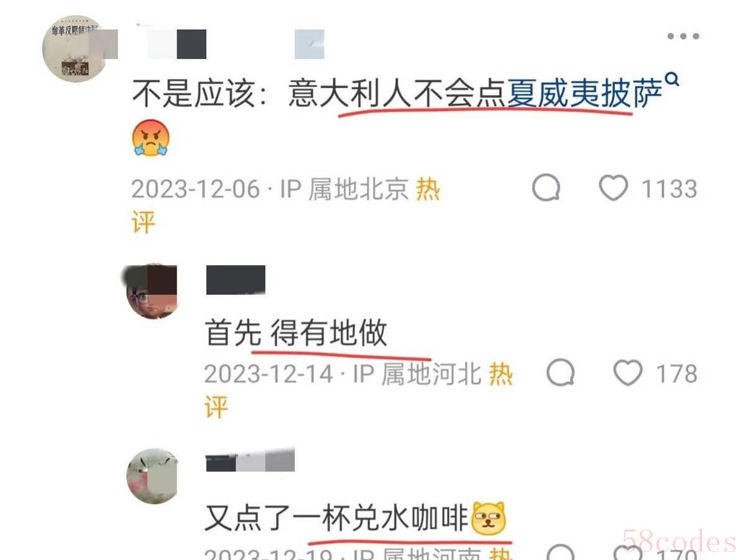Open the three-dot more options menu

683,36
